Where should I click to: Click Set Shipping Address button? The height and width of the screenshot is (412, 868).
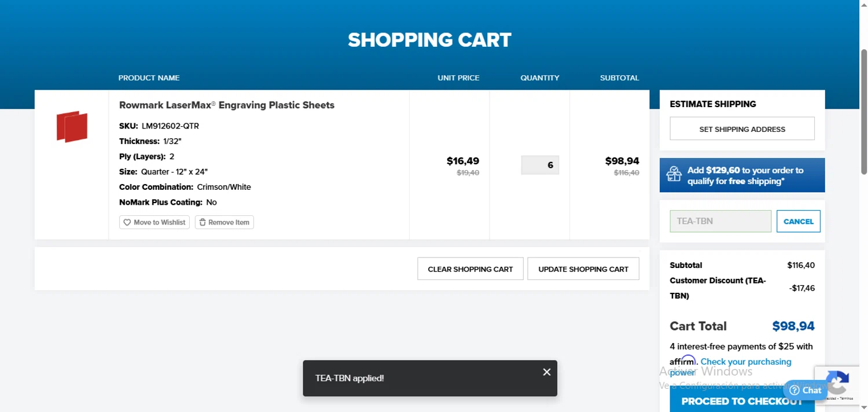pyautogui.click(x=742, y=128)
